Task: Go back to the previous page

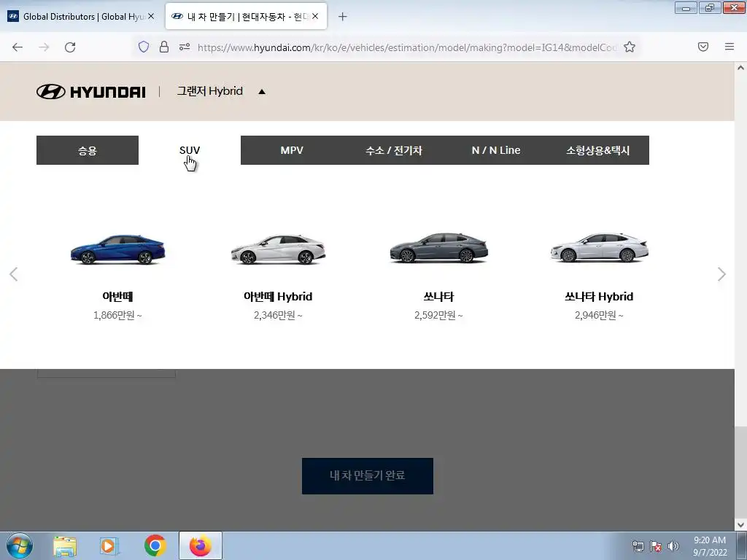Action: click(x=18, y=47)
